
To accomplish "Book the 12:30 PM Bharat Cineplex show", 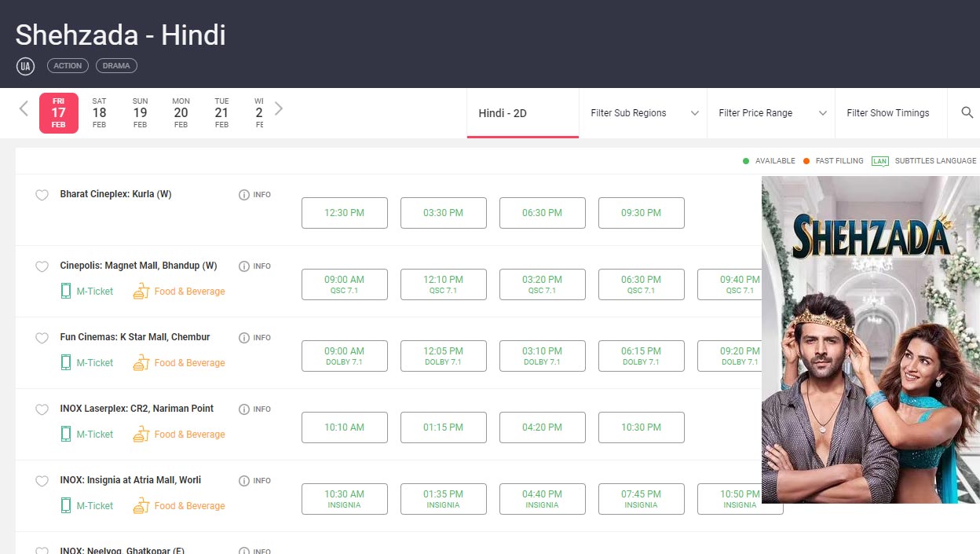I will click(x=345, y=213).
